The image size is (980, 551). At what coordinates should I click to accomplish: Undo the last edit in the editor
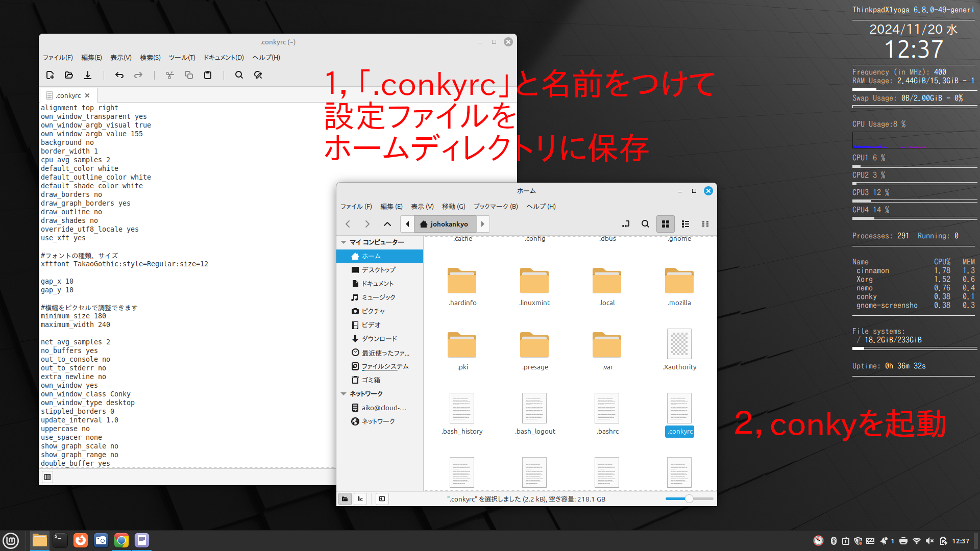(119, 75)
